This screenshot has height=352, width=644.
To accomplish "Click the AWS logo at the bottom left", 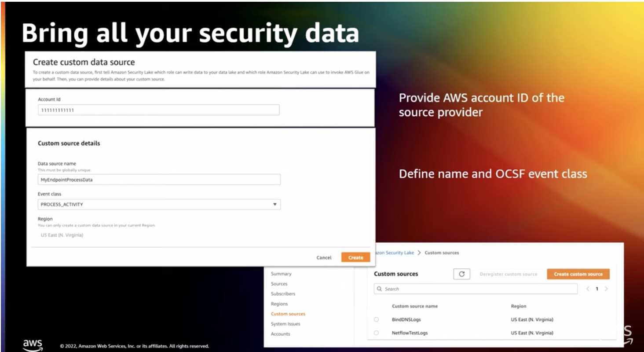I will click(33, 344).
